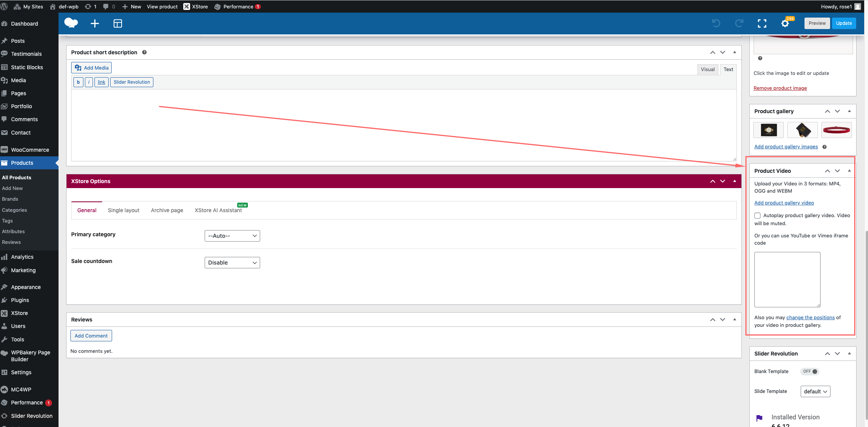Click bold b quicktag button
Screen dimensions: 868x427
(x=78, y=82)
